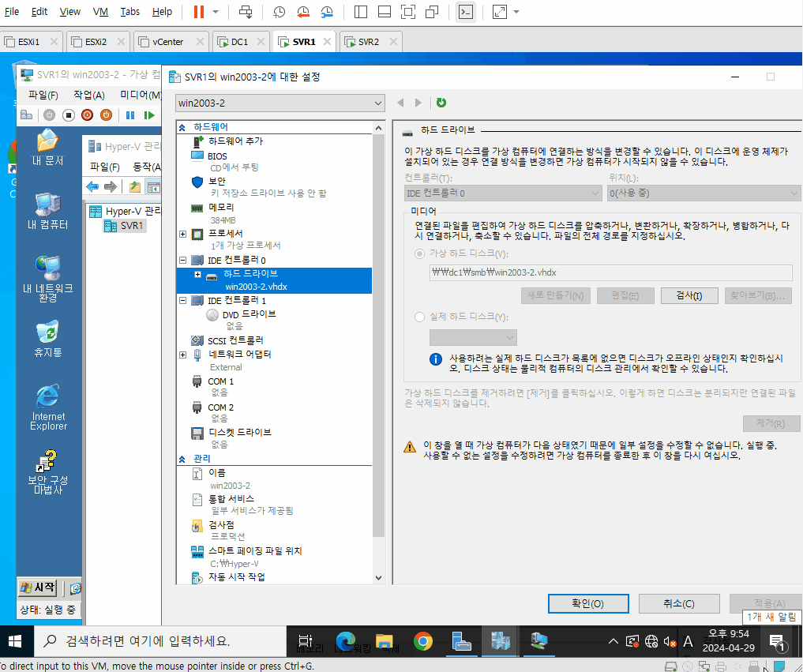Revert to snapshot using the toolbar icon
The image size is (803, 672).
pos(303,12)
